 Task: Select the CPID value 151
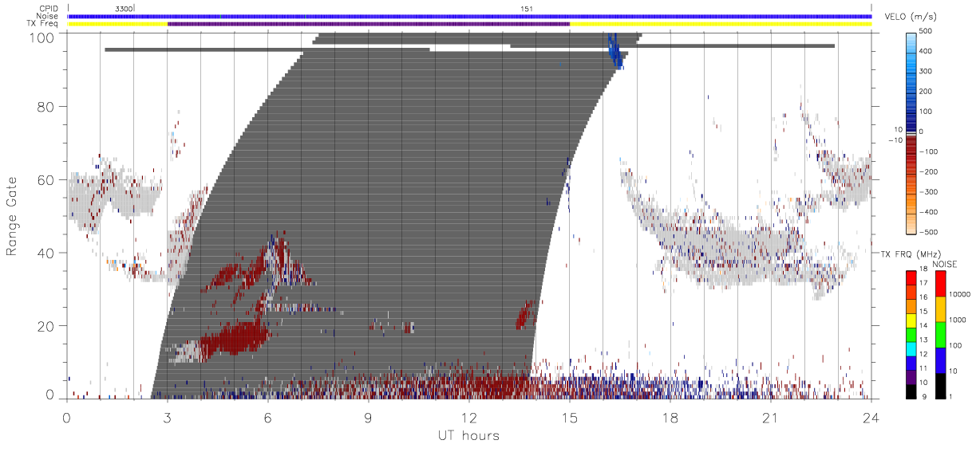(x=527, y=8)
